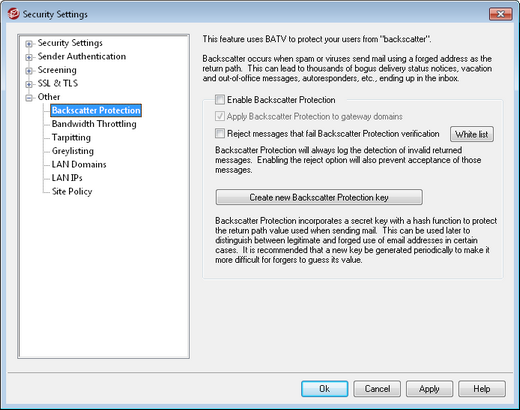Screen dimensions: 520x410
Task: Open LAN Domains settings
Action: [x=79, y=164]
